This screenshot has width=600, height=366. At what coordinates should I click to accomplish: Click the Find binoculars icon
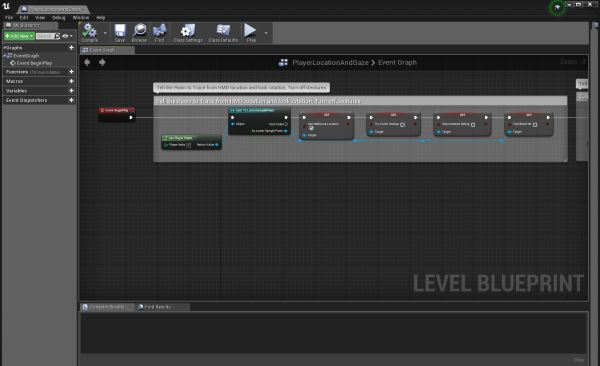[159, 30]
